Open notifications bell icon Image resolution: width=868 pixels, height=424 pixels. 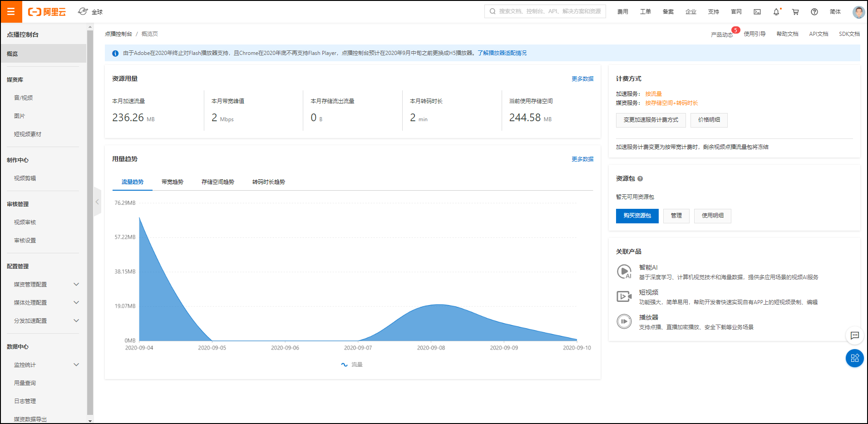pyautogui.click(x=776, y=12)
